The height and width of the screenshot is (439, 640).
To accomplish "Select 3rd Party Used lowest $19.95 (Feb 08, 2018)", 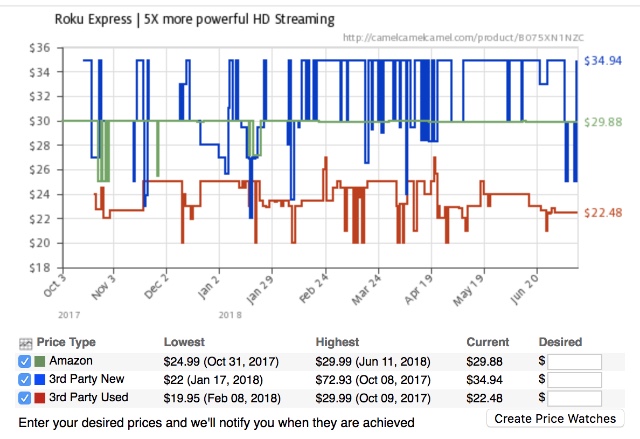I will click(x=222, y=398).
